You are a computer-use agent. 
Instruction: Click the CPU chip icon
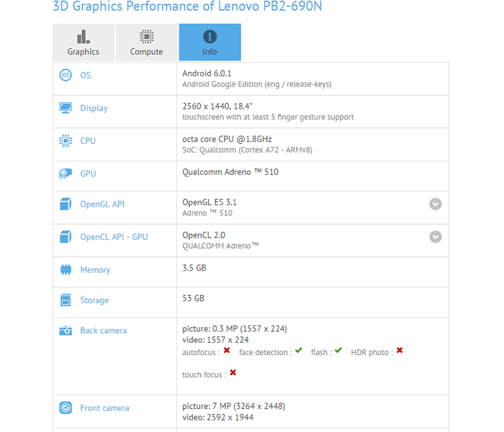[x=66, y=141]
